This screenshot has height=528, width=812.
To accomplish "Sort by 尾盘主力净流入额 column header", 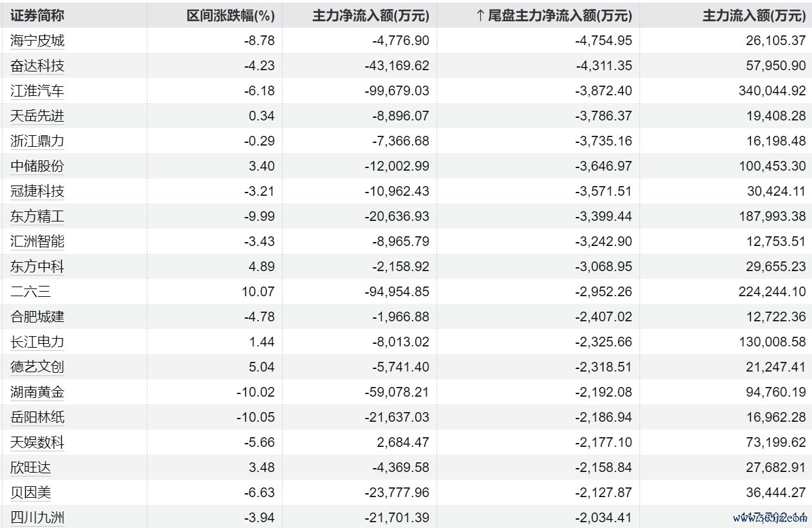I will pos(554,15).
